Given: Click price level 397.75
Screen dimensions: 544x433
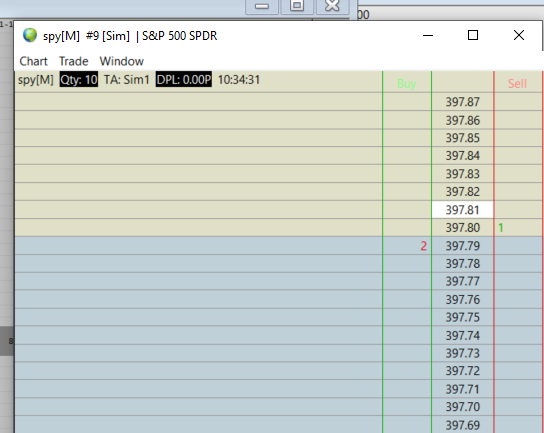Looking at the screenshot, I should click(462, 317).
